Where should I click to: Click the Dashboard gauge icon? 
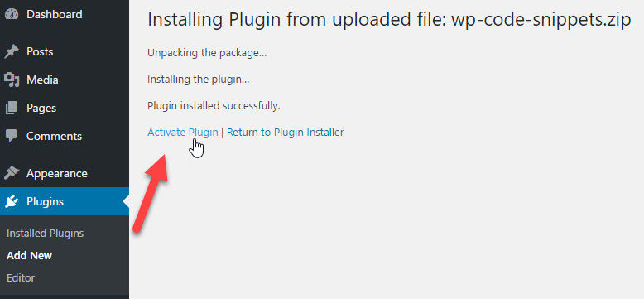point(12,14)
